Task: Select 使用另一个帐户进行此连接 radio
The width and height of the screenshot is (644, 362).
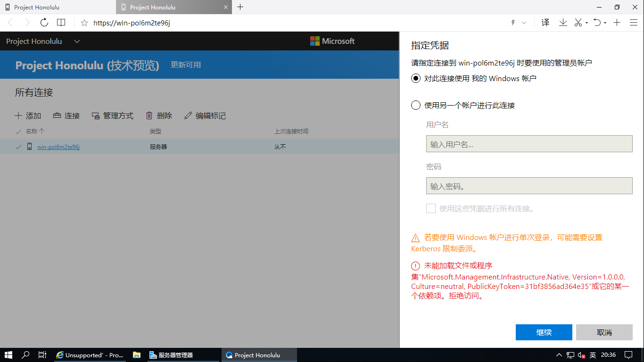Action: 416,105
